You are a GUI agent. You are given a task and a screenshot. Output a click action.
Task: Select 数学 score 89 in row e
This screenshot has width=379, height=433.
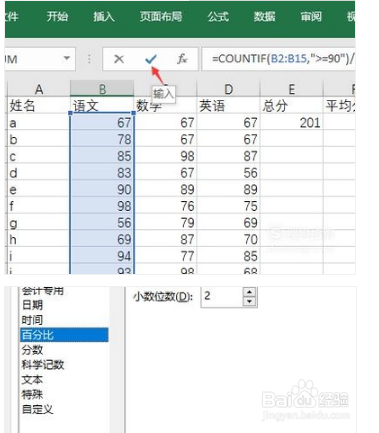point(165,189)
